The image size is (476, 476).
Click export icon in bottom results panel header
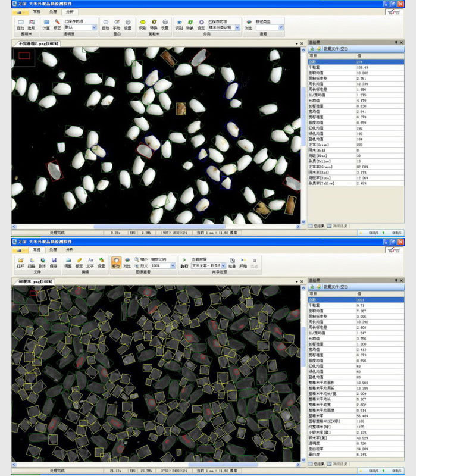[x=311, y=287]
